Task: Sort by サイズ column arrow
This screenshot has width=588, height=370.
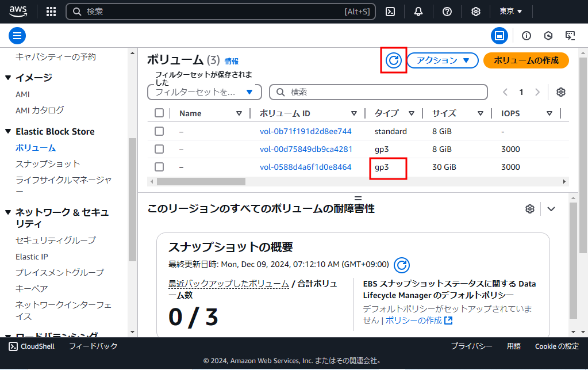Action: point(481,113)
